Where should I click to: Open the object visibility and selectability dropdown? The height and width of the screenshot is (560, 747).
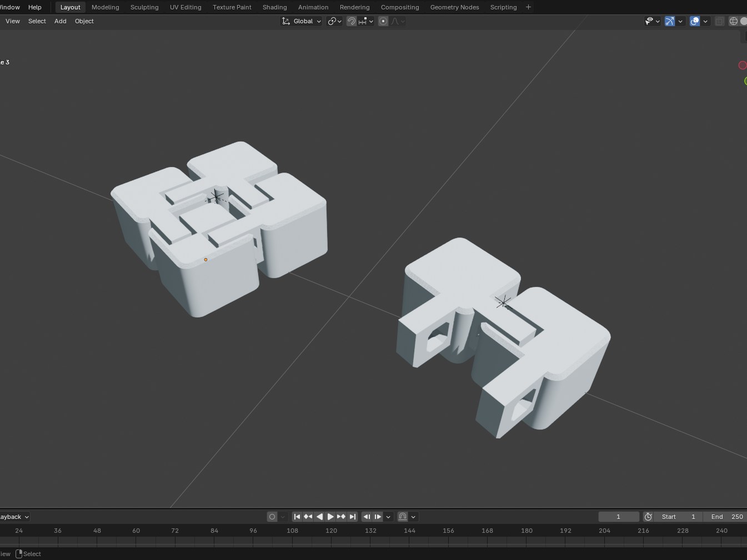[652, 21]
